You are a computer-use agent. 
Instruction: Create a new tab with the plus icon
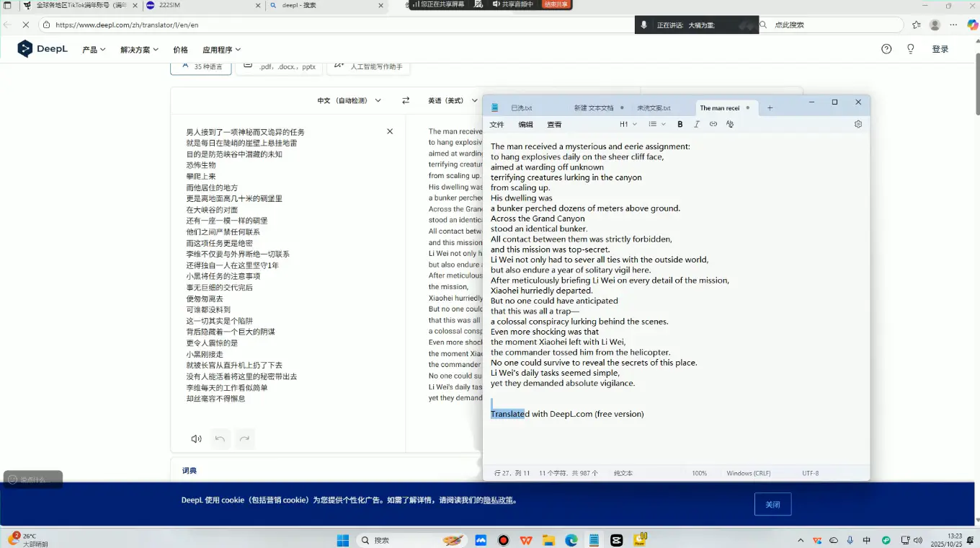click(770, 107)
